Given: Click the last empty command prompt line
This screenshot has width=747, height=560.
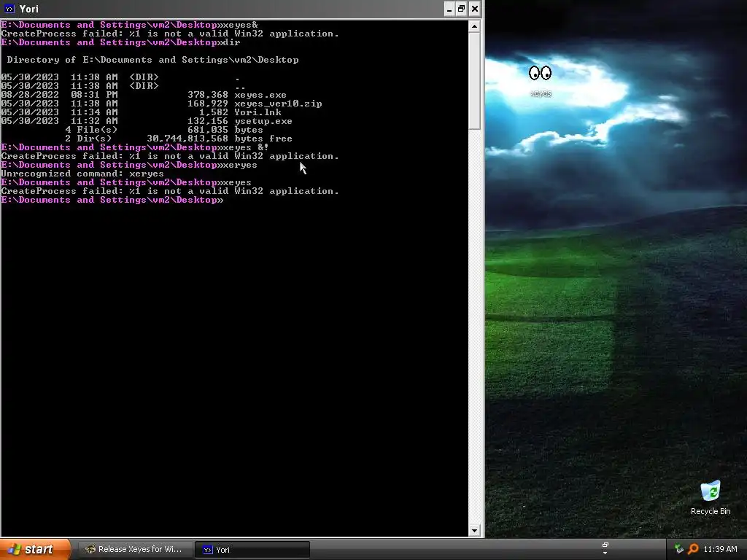Looking at the screenshot, I should (112, 200).
